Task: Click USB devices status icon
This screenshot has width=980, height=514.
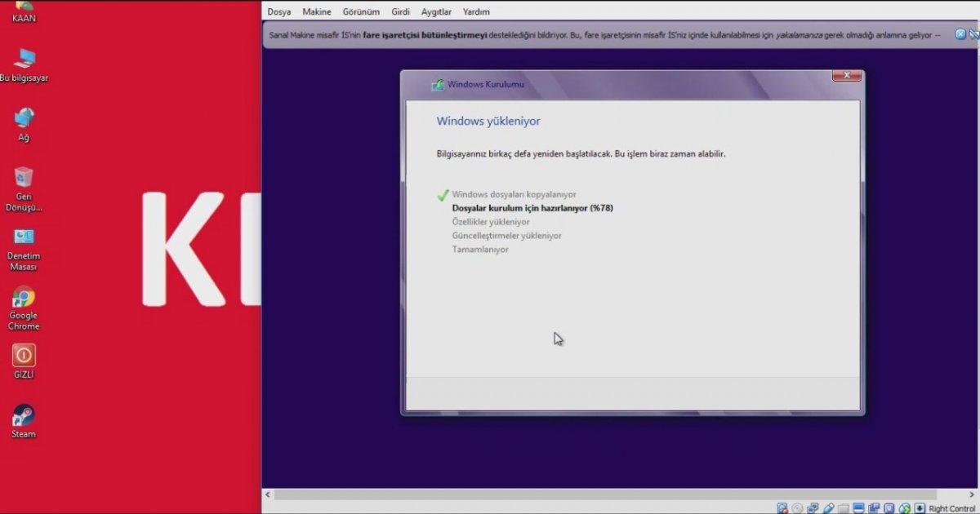Action: point(828,508)
